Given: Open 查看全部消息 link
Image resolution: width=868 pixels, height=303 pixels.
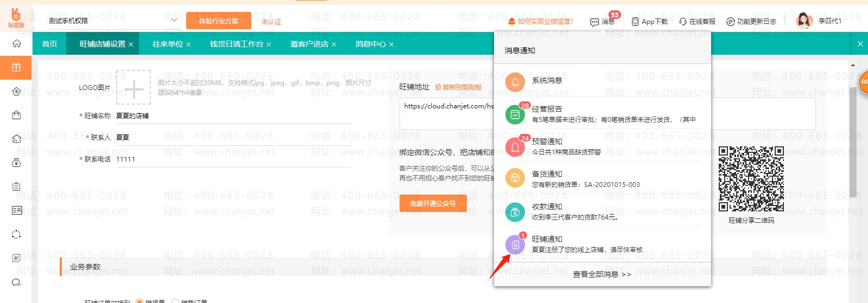Looking at the screenshot, I should tap(602, 274).
